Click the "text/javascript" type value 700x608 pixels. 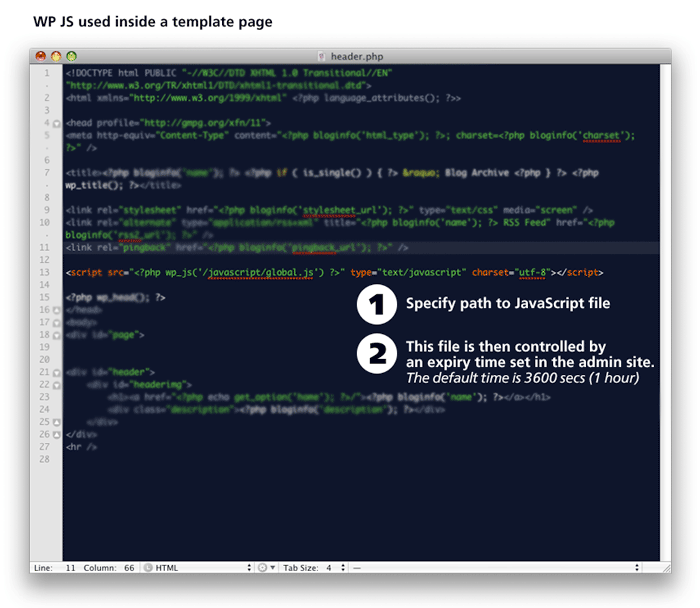[x=420, y=272]
